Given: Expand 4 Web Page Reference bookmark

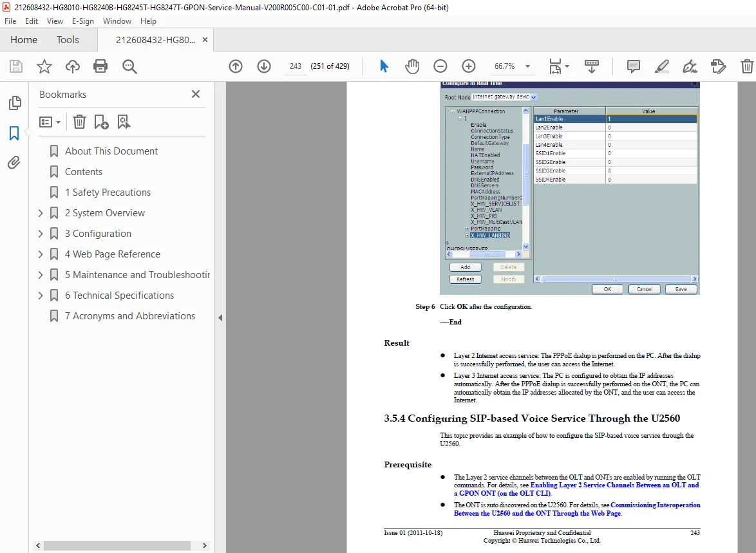Looking at the screenshot, I should [41, 254].
